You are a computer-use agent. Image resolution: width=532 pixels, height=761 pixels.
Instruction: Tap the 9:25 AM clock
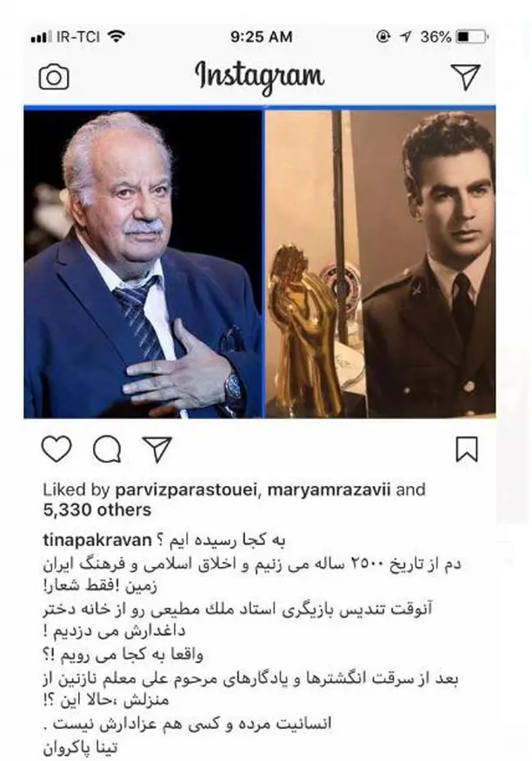pos(261,37)
